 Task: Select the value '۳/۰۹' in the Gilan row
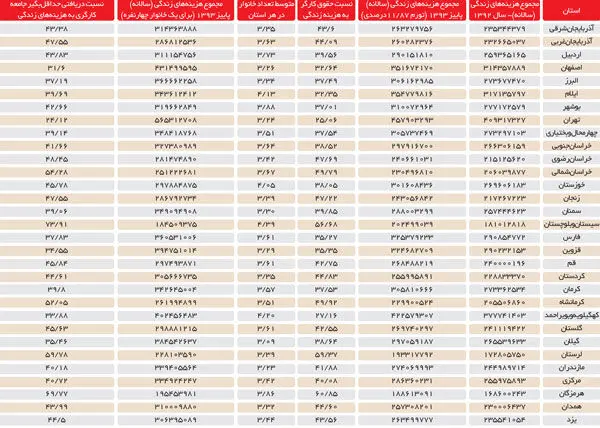coord(266,341)
